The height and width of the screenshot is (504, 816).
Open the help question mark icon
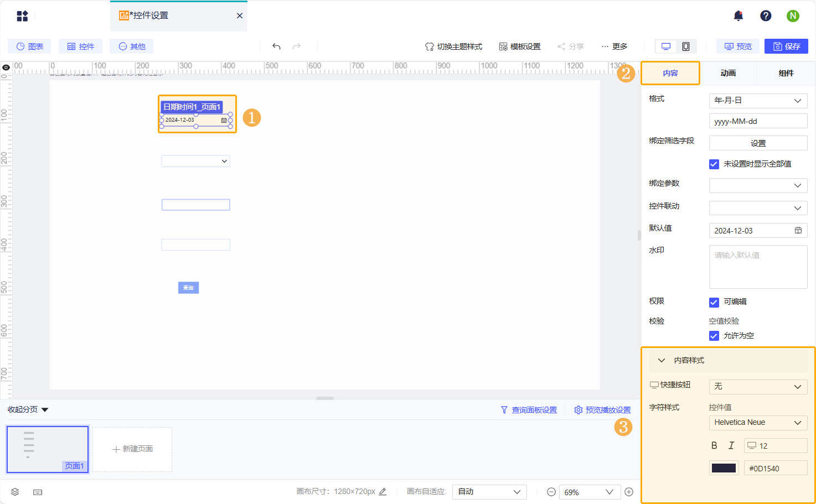(x=766, y=16)
